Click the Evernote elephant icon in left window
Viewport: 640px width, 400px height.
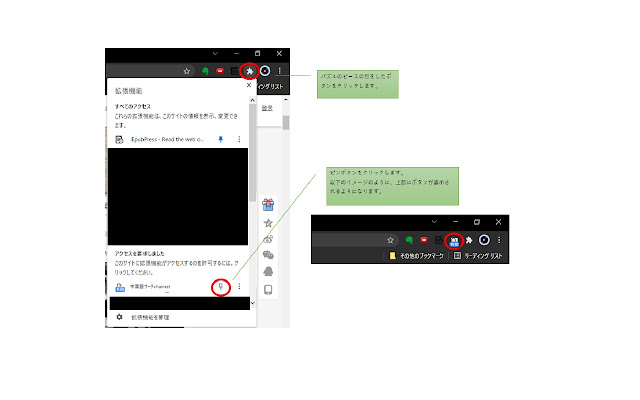click(205, 71)
